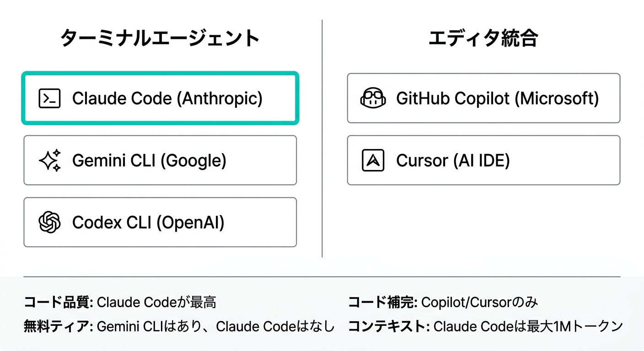Click the "Gemini CLIはあり、Claude Codeはなし" footer text

point(216,326)
